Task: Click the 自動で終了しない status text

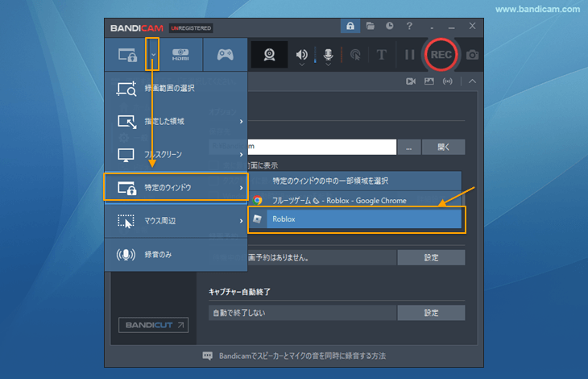Action: [x=239, y=313]
